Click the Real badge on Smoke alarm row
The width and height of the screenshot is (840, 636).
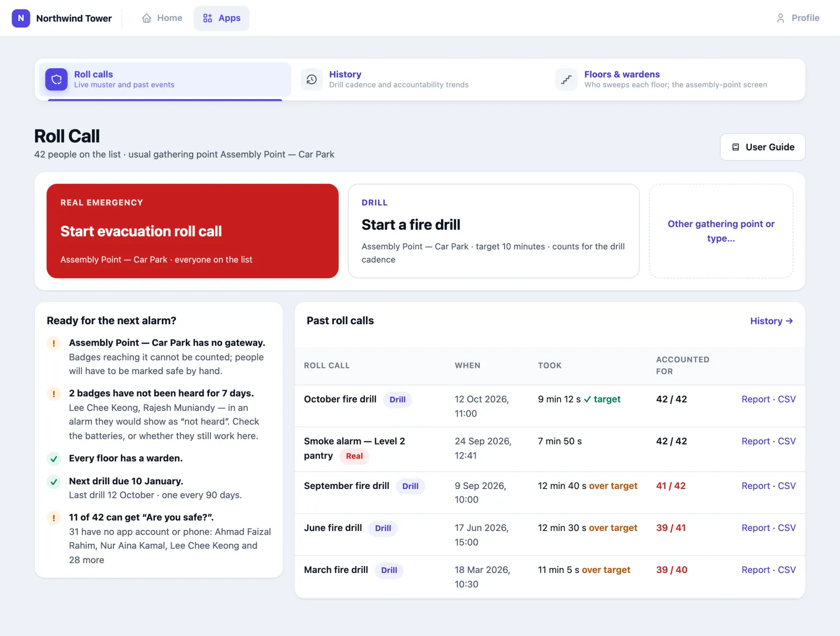[354, 456]
